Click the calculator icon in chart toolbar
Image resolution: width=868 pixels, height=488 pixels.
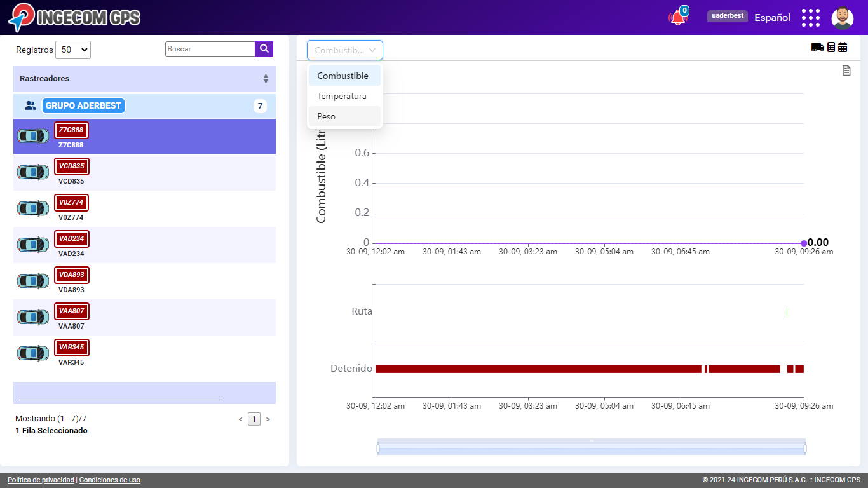click(831, 47)
